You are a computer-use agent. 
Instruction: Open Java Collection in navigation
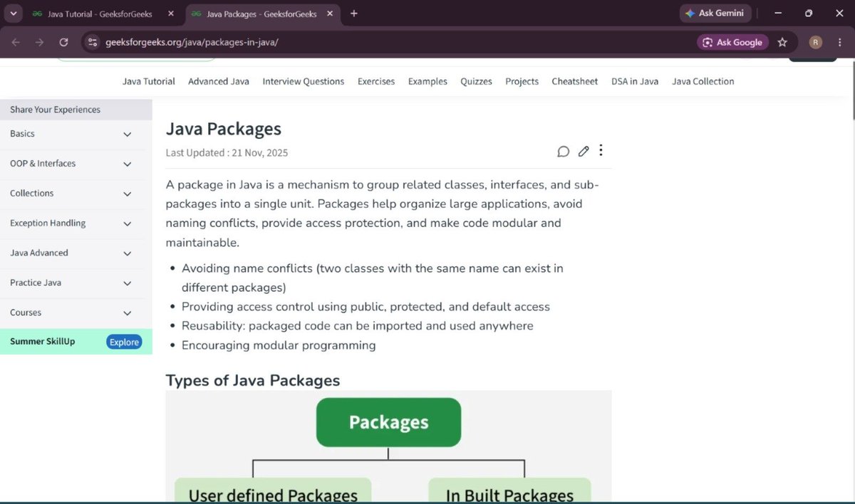pos(703,81)
